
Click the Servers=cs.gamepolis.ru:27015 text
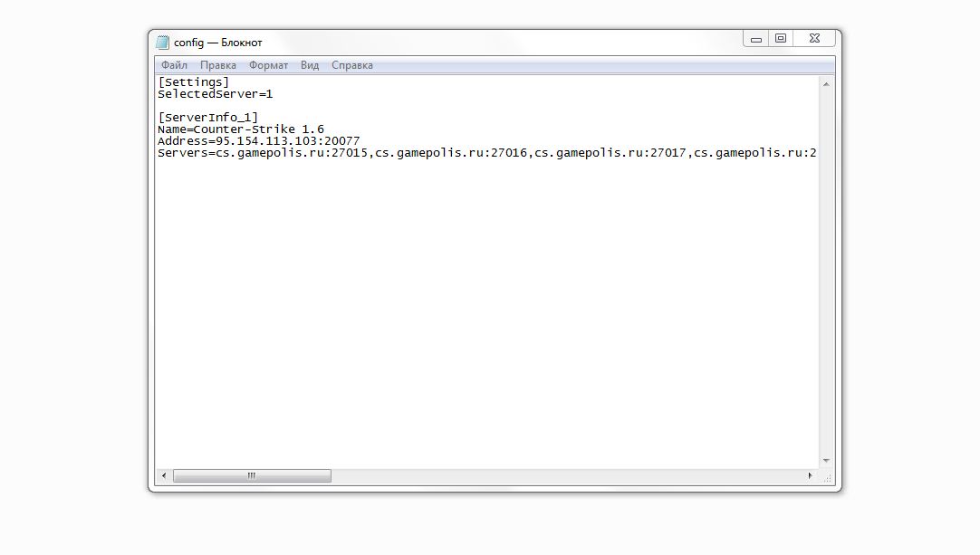(x=263, y=152)
